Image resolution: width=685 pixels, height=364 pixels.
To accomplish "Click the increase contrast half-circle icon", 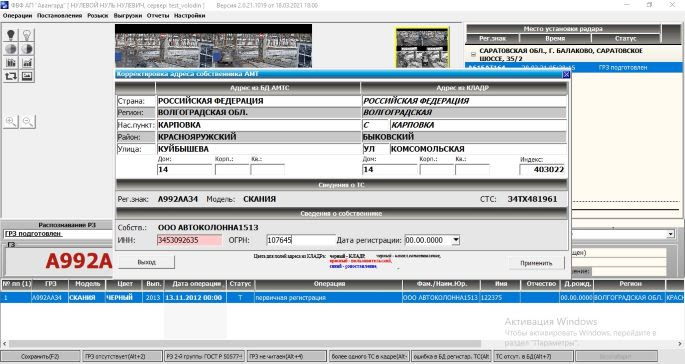I will (27, 49).
